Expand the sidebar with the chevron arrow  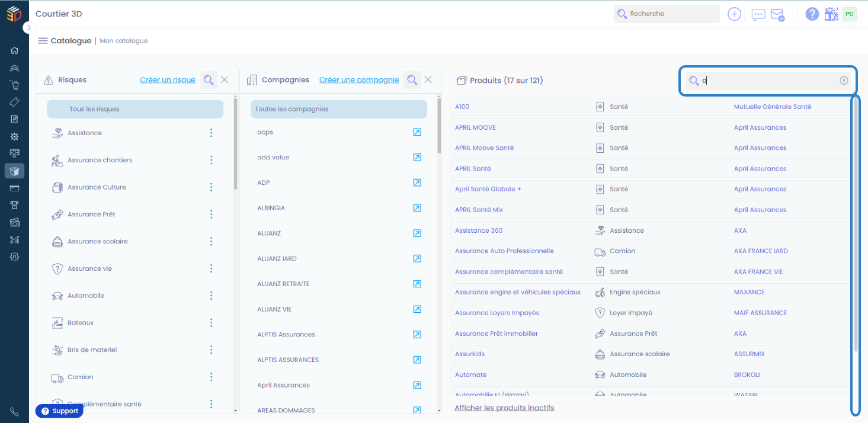click(28, 28)
